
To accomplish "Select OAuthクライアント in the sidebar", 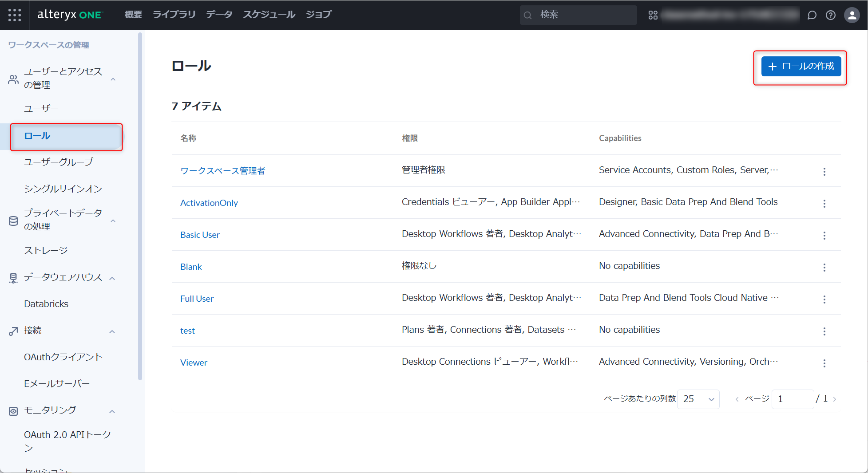I will click(x=63, y=357).
